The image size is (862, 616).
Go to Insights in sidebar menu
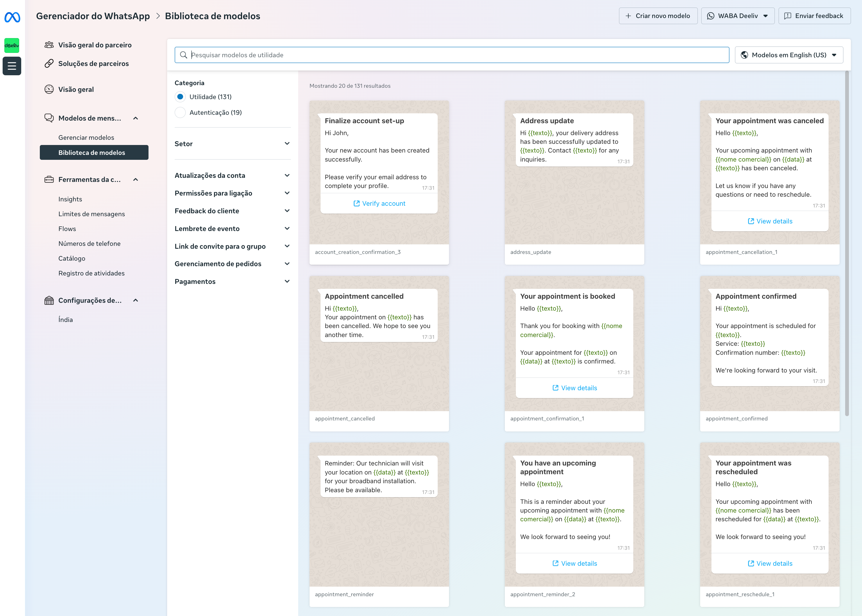click(70, 199)
